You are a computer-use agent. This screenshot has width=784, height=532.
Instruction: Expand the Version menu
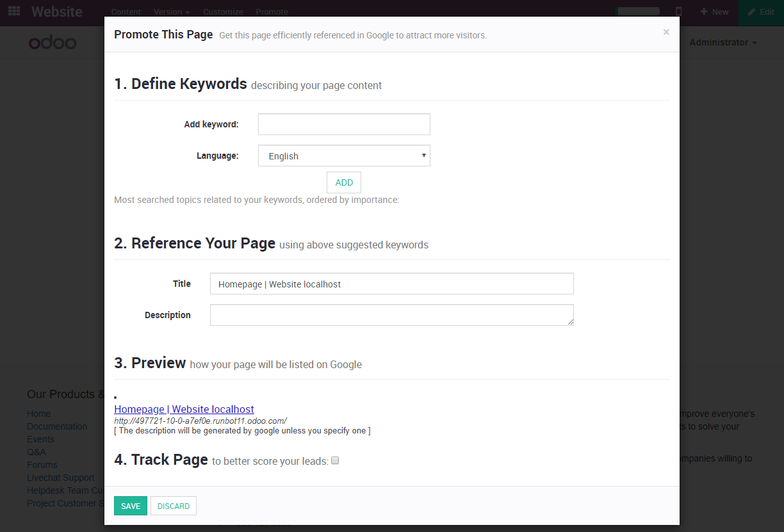point(172,12)
